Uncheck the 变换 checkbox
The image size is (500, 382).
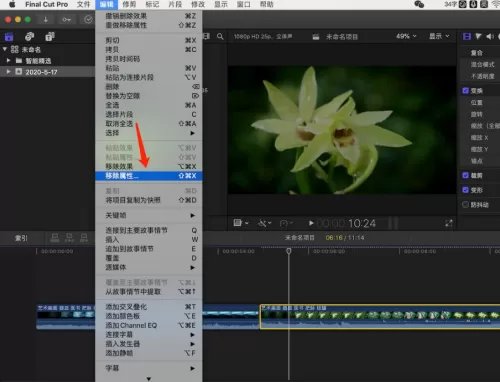point(465,91)
